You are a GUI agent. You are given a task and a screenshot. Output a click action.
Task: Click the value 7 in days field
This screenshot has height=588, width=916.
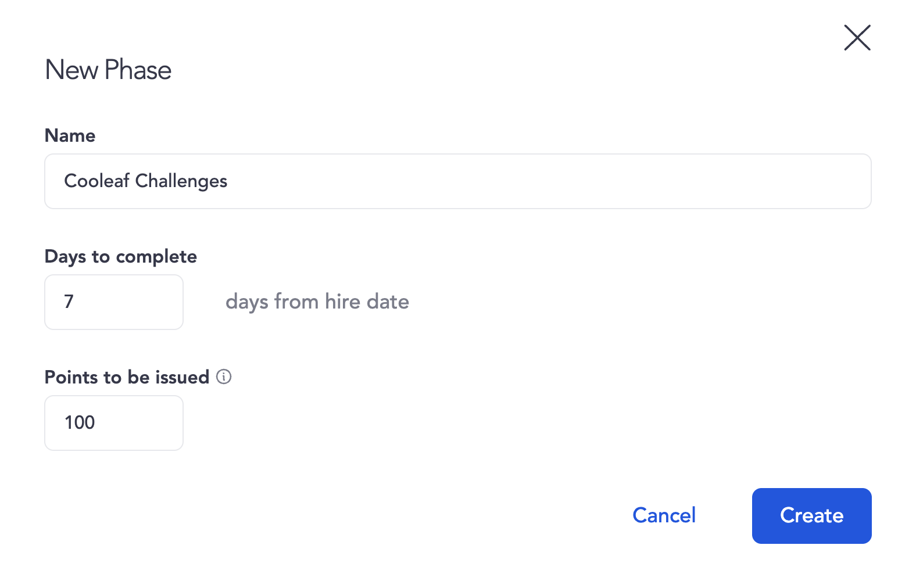click(x=69, y=302)
